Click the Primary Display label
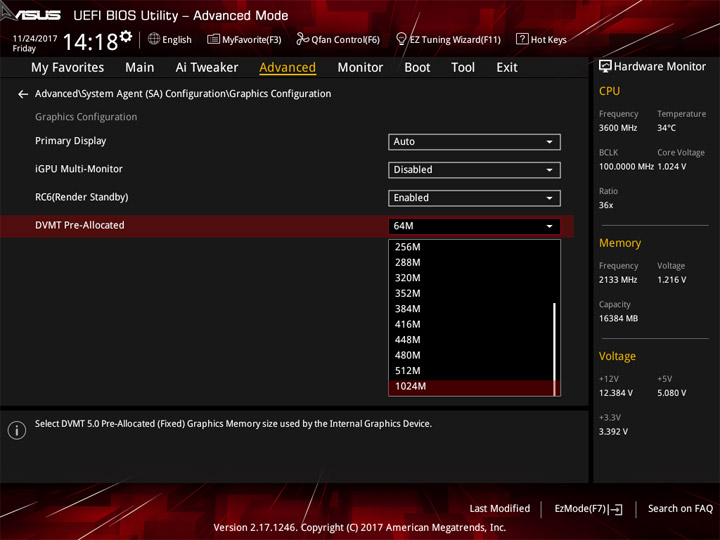Screen dimensions: 720x540 [71, 141]
